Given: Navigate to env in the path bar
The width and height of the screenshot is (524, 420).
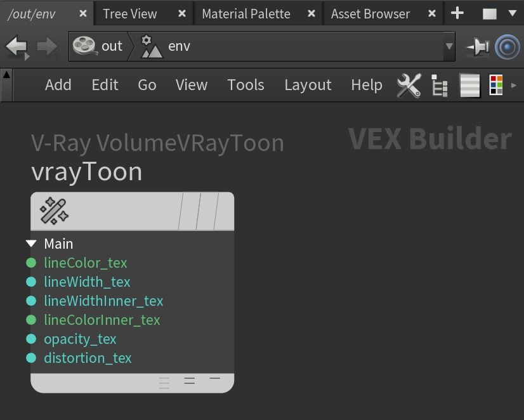Looking at the screenshot, I should tap(179, 46).
